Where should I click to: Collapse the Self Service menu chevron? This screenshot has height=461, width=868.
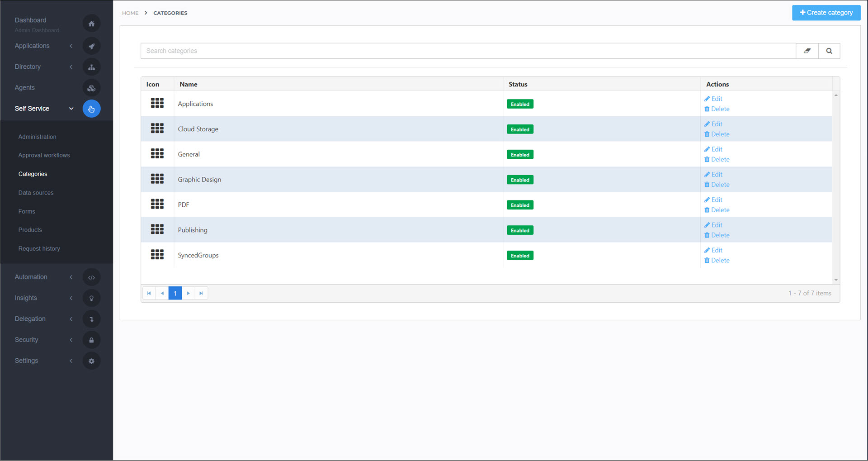point(71,109)
